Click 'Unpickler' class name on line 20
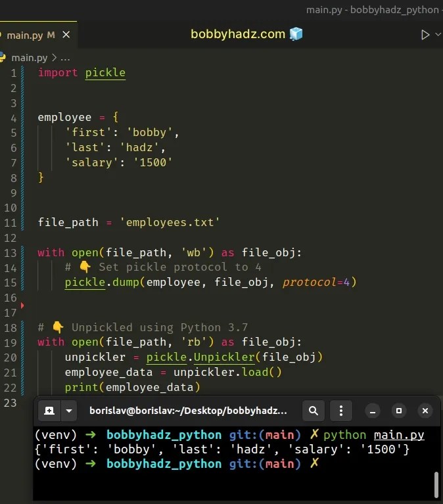This screenshot has height=504, width=443. (224, 357)
